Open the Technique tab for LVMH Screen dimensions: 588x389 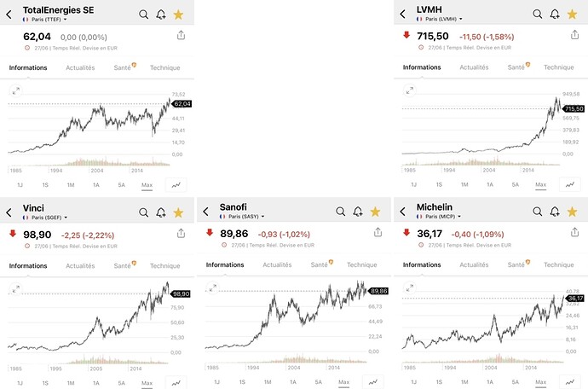559,67
